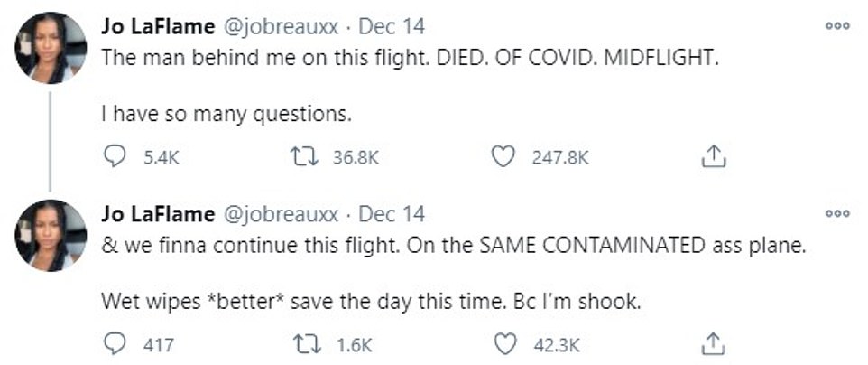Click the @jobreauxx handle on the second tweet
Viewport: 868px width, 365px height.
coord(280,215)
